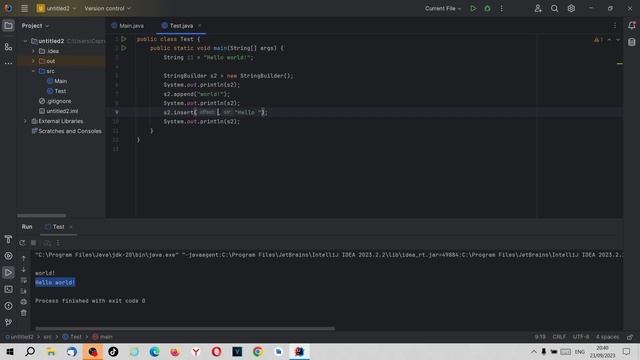Open the main menu hamburger icon

coord(24,8)
